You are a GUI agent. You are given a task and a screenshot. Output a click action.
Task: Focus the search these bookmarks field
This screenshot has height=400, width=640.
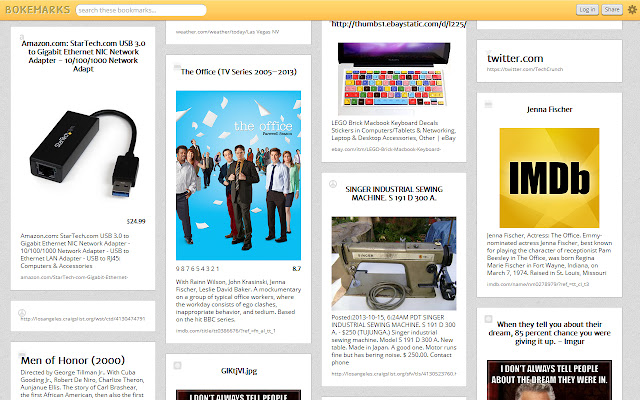[141, 10]
